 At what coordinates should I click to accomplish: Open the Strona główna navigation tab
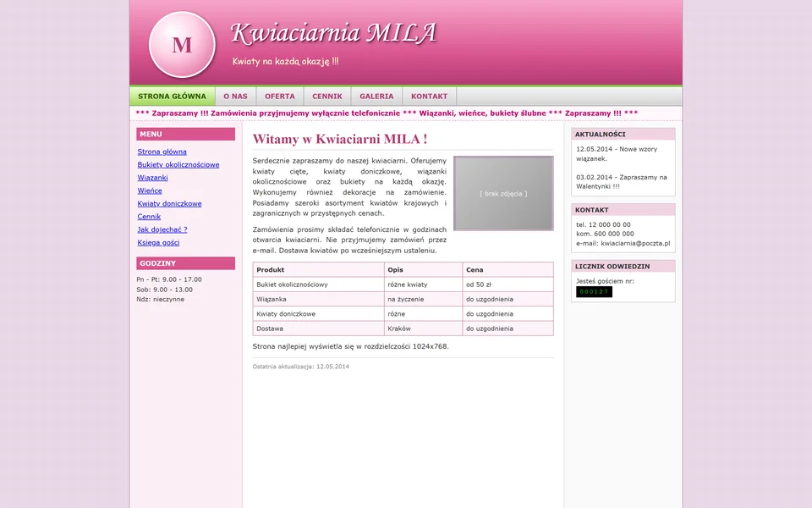click(x=172, y=97)
